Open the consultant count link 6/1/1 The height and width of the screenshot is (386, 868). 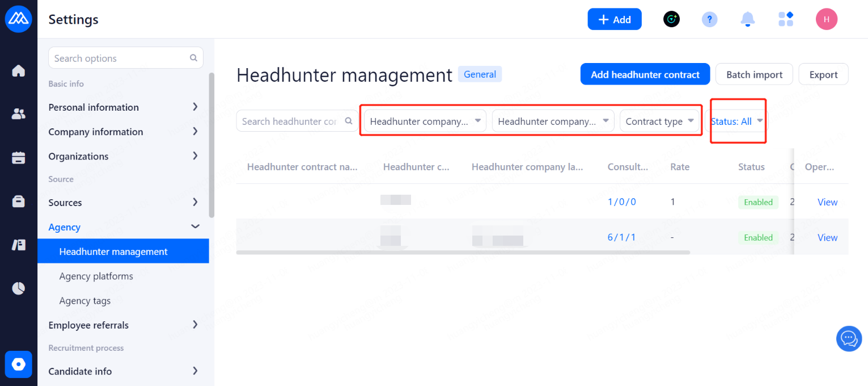coord(622,237)
